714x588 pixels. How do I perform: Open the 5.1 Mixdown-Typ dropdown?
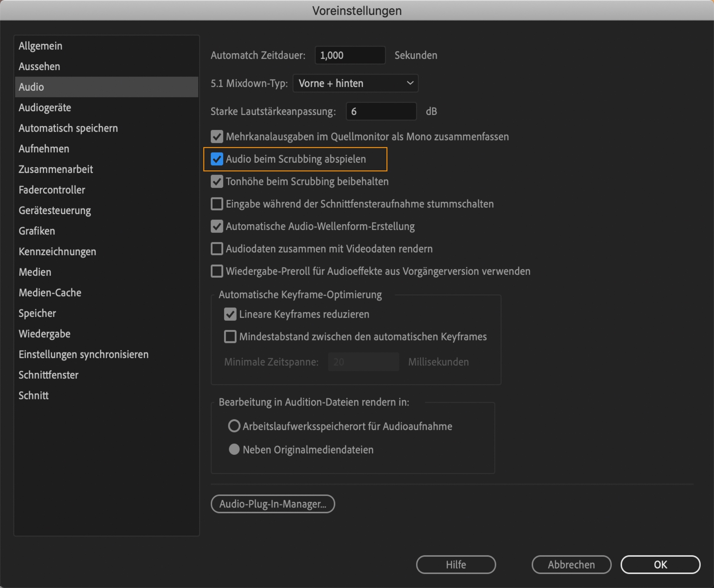355,83
